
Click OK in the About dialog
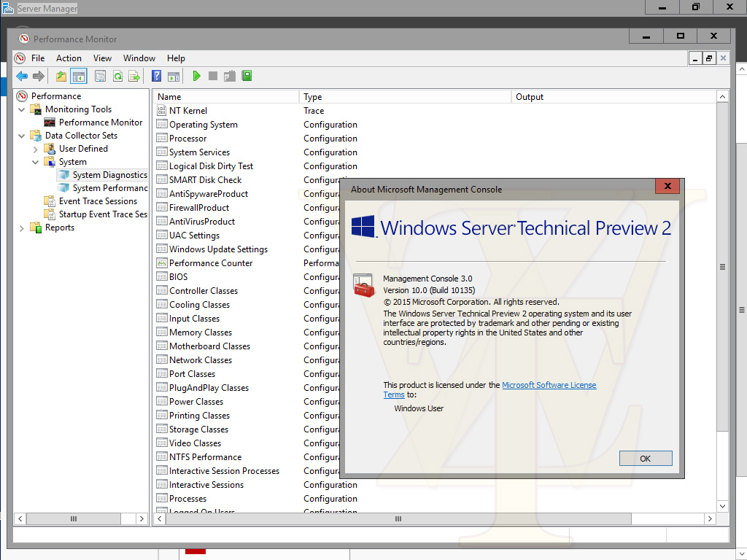[645, 458]
